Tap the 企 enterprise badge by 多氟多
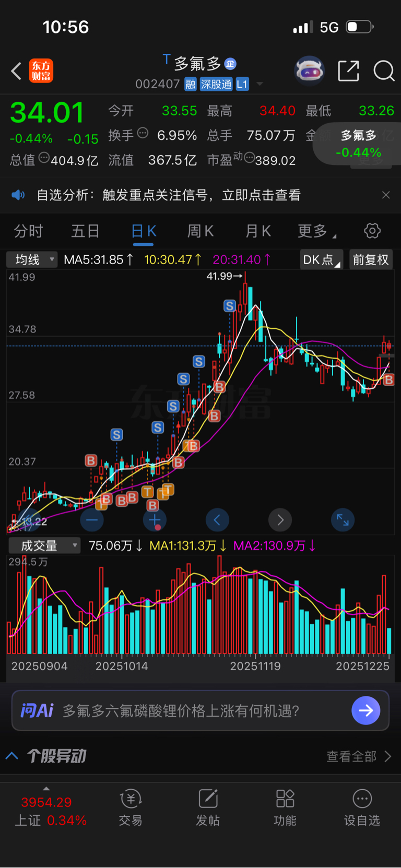Viewport: 401px width, 868px height. pyautogui.click(x=230, y=64)
